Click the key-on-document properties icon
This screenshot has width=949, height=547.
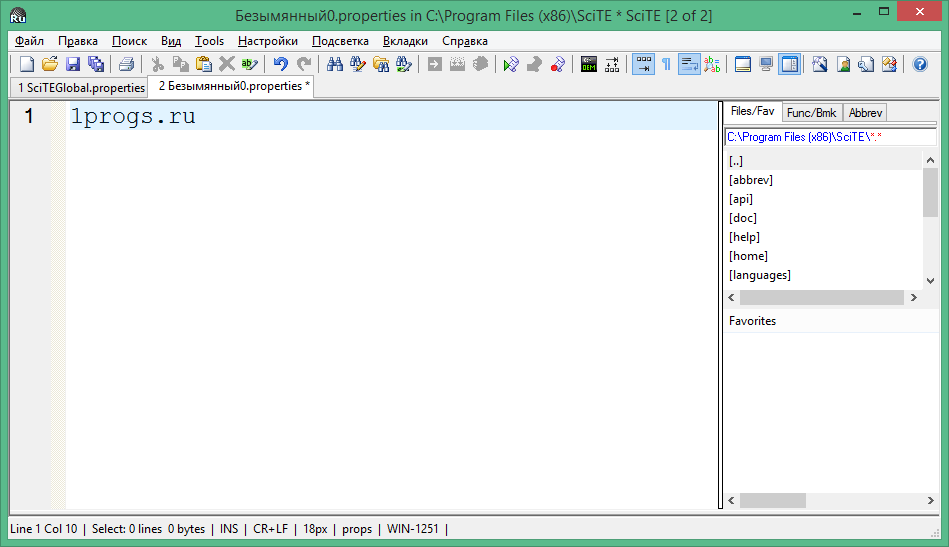click(x=866, y=64)
